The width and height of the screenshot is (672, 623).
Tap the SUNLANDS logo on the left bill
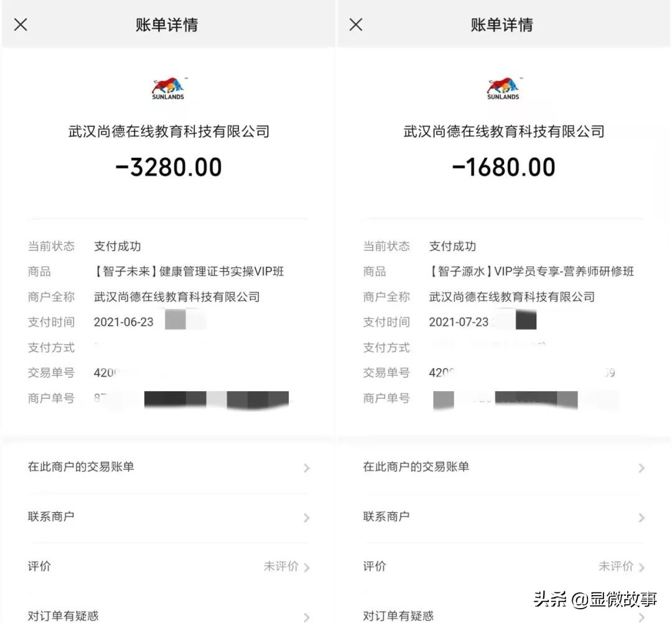(167, 87)
